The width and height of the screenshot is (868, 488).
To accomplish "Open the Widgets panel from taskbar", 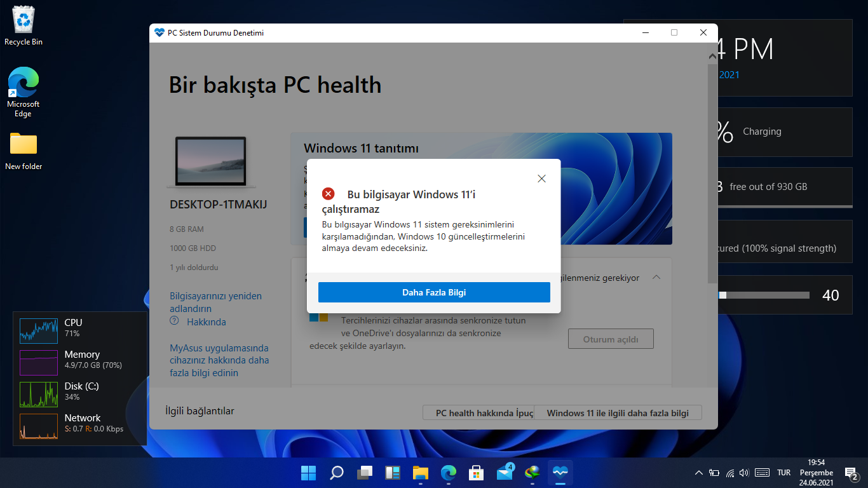I will click(393, 473).
